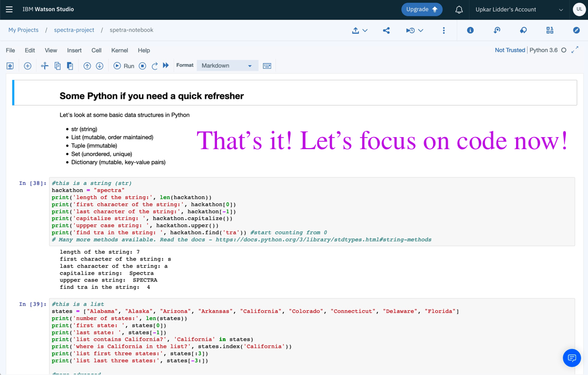Open the Cell menu

click(96, 50)
